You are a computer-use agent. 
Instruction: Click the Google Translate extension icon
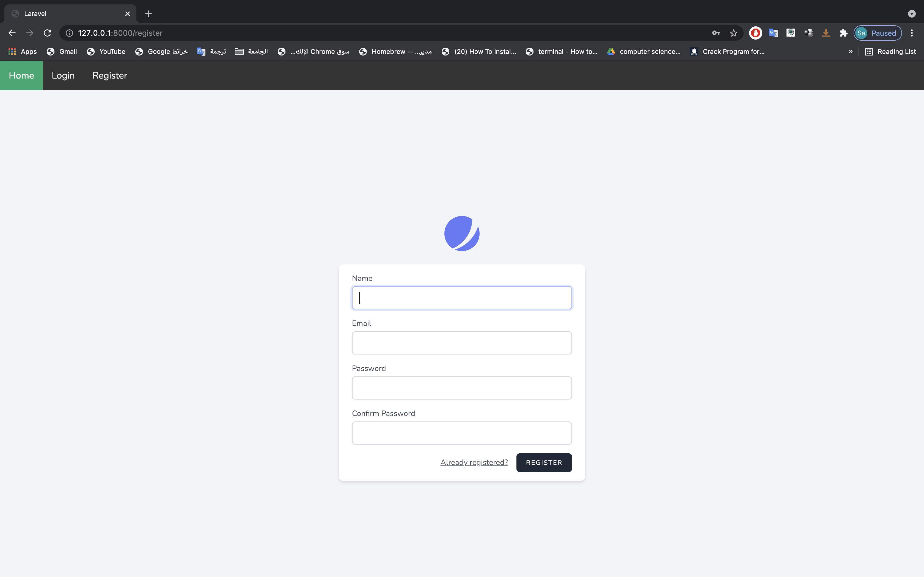[773, 33]
